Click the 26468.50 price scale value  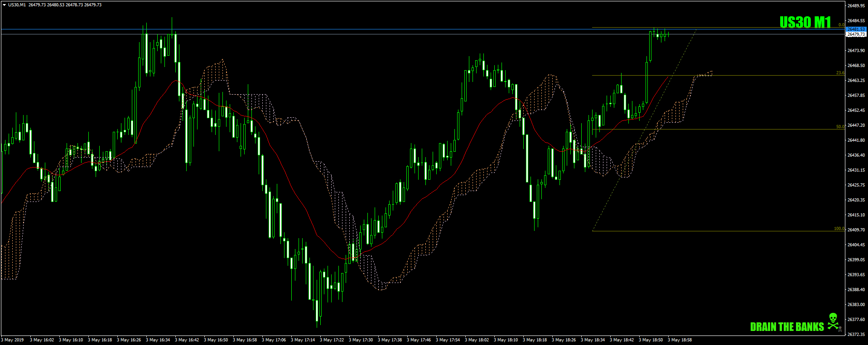coord(856,66)
